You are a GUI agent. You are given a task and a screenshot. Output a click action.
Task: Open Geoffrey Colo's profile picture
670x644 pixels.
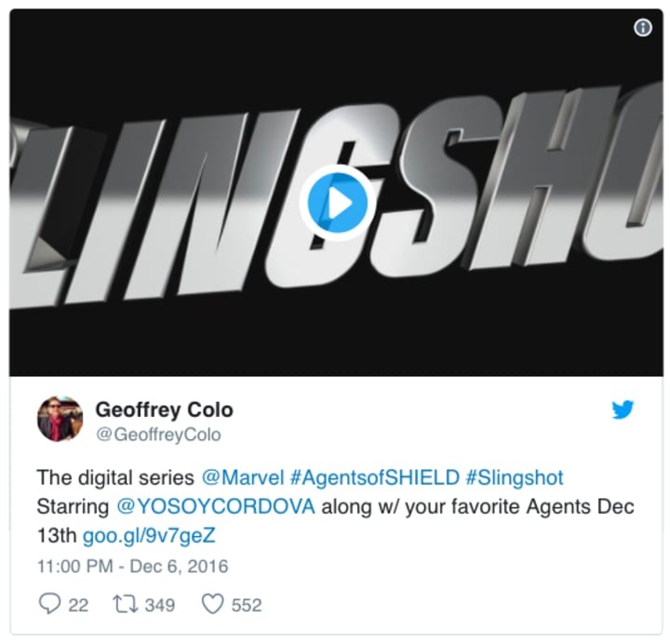coord(60,419)
